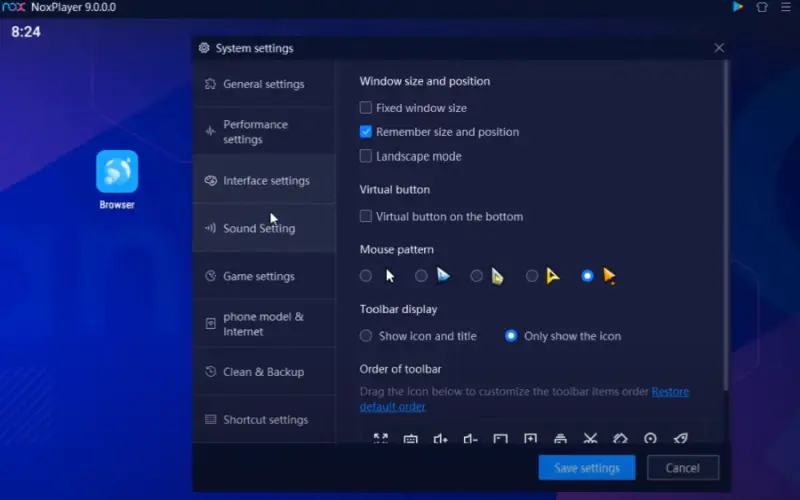
Task: Select the orange arrow mouse pattern
Action: pyautogui.click(x=587, y=276)
